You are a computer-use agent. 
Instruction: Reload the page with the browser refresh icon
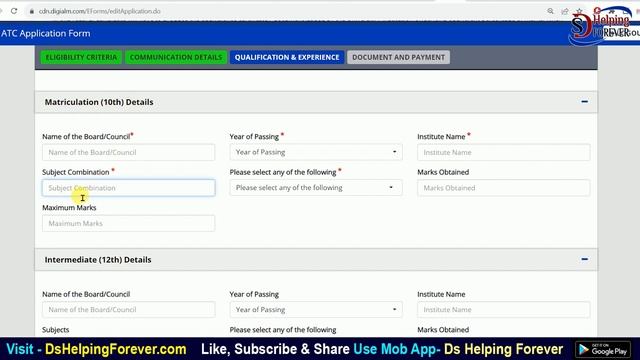tap(14, 11)
